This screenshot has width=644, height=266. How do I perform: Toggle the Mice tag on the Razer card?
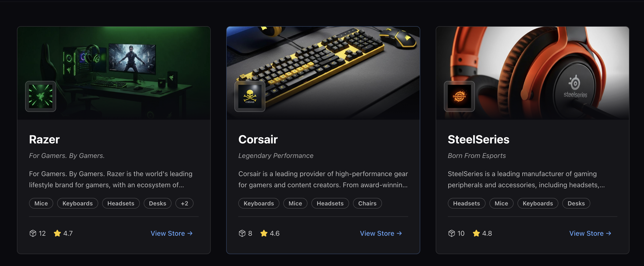pyautogui.click(x=41, y=203)
